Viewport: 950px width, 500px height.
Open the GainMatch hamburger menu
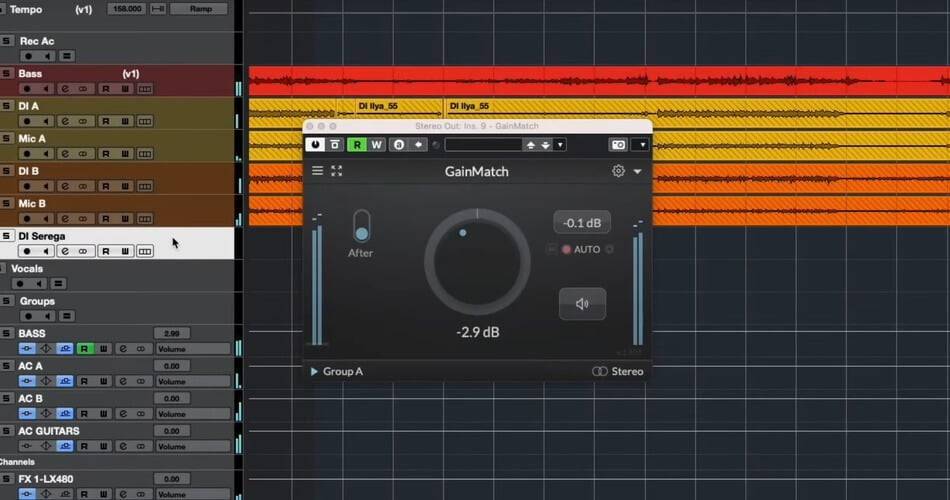click(317, 171)
